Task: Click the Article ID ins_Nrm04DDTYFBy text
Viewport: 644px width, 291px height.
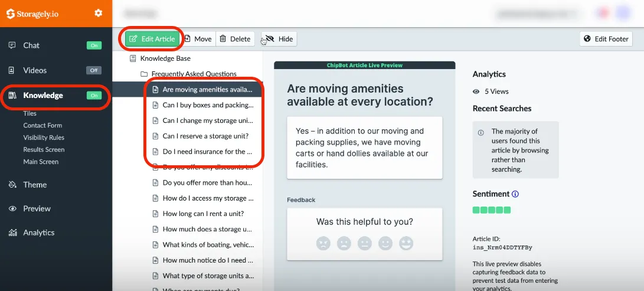Action: (x=502, y=247)
